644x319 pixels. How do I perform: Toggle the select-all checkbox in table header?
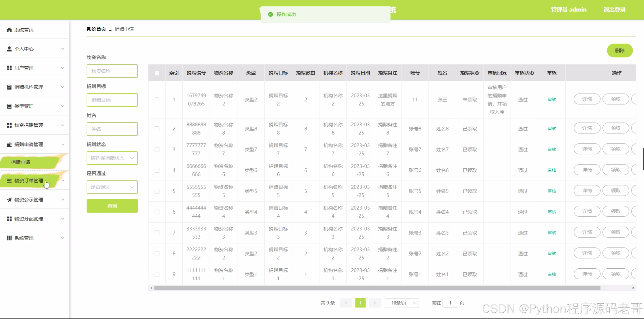pyautogui.click(x=157, y=73)
